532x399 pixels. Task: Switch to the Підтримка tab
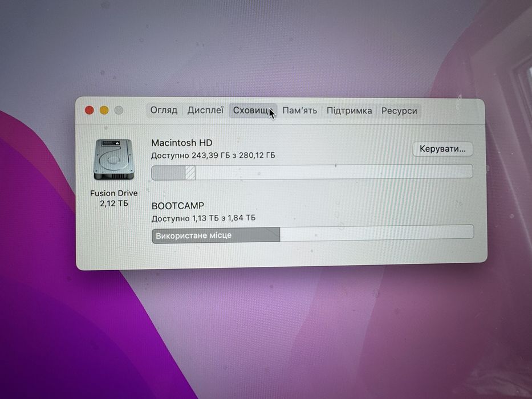tap(349, 111)
